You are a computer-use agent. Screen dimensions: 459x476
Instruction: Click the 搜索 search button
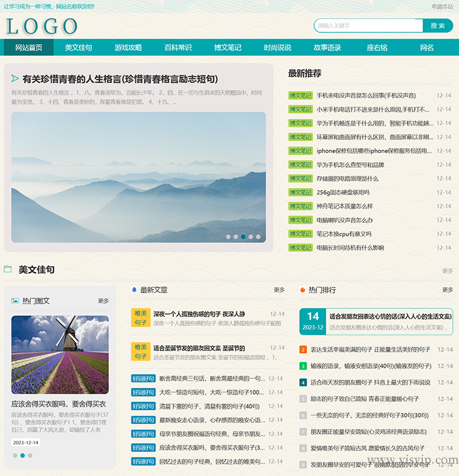(x=438, y=26)
